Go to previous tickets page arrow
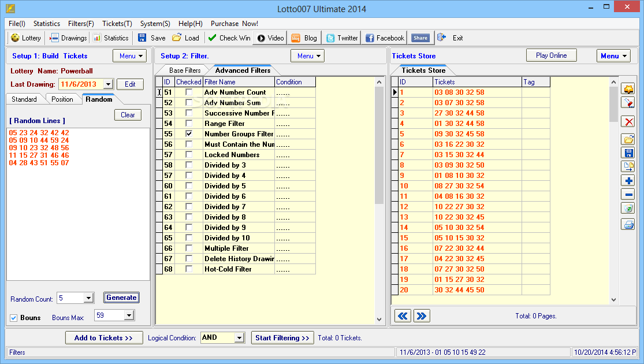 point(403,316)
